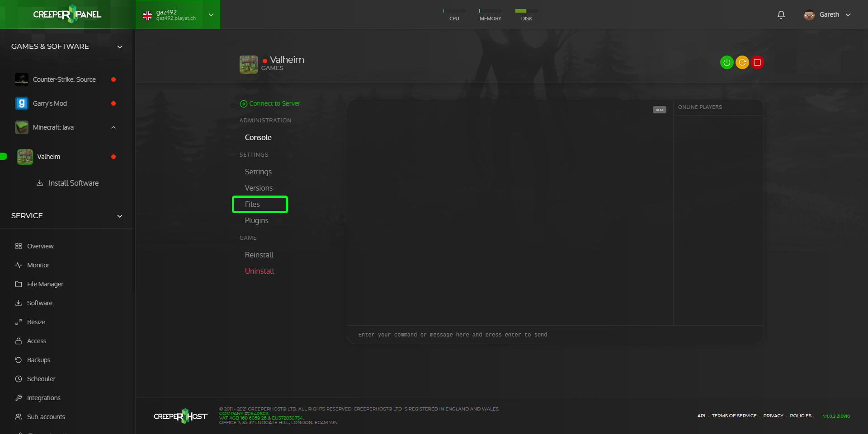Open the Privacy footer link
868x434 pixels.
pos(774,415)
